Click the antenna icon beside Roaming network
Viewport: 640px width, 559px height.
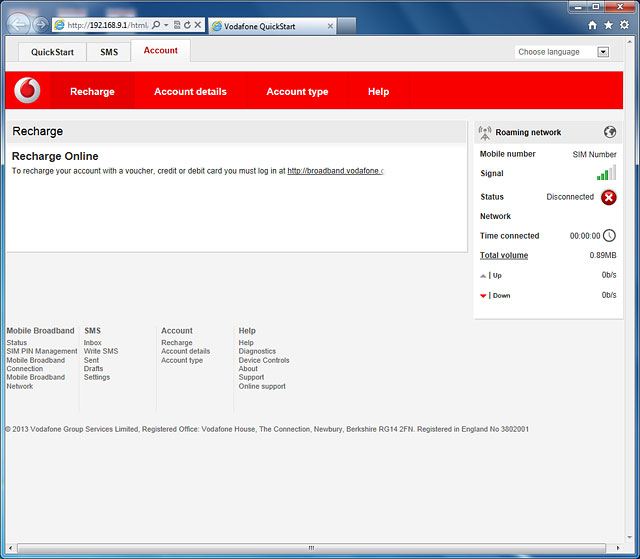point(484,133)
